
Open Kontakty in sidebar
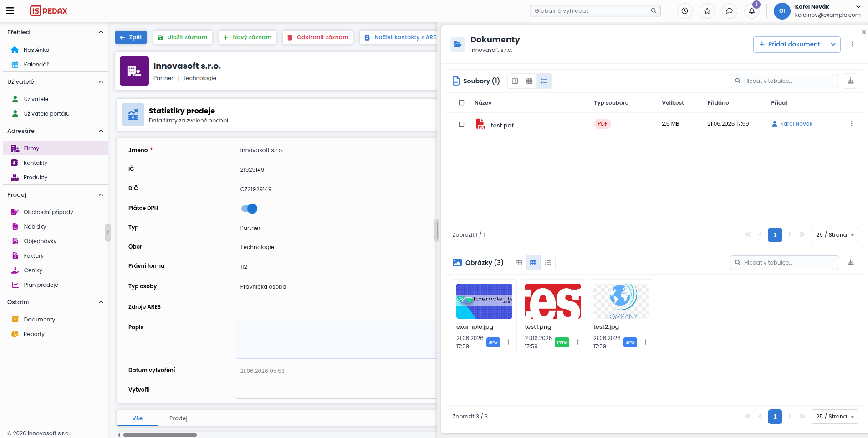(36, 163)
